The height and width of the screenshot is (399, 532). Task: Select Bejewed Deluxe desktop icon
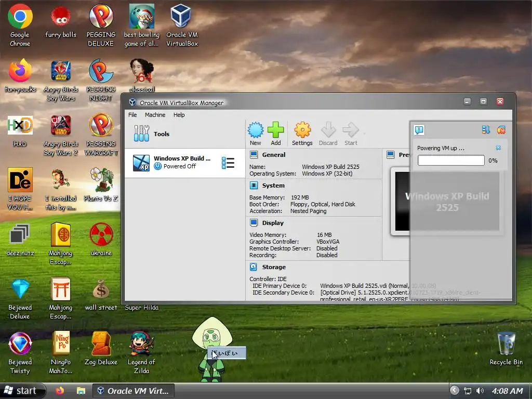click(x=20, y=299)
